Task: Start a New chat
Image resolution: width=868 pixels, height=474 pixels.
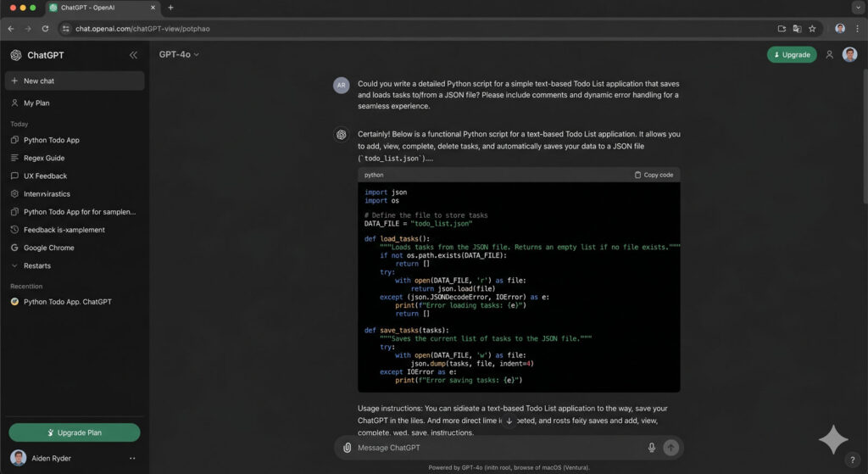Action: (x=75, y=81)
